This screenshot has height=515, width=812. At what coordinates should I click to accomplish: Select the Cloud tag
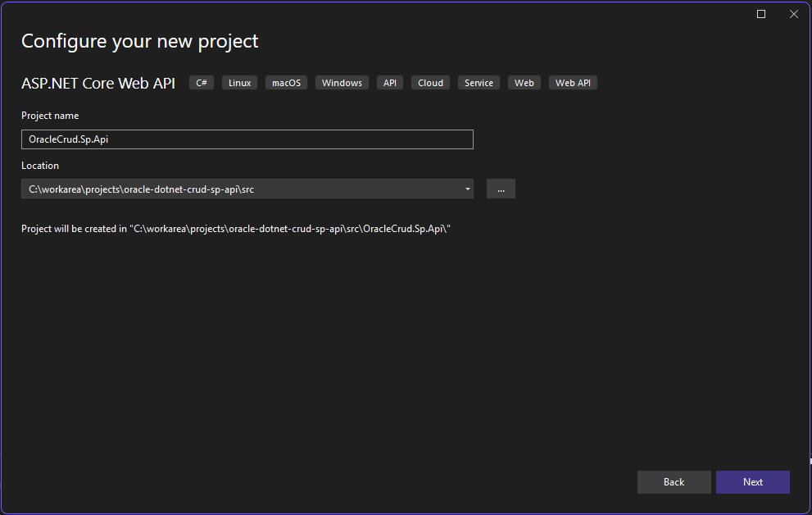pyautogui.click(x=430, y=83)
